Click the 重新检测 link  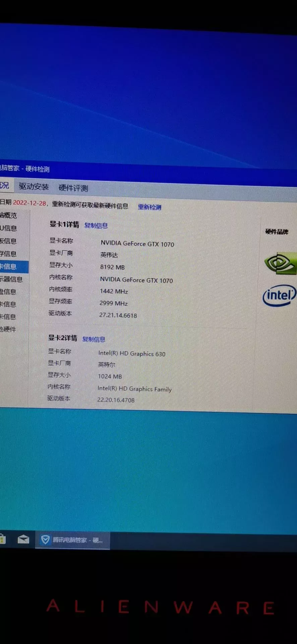[150, 207]
